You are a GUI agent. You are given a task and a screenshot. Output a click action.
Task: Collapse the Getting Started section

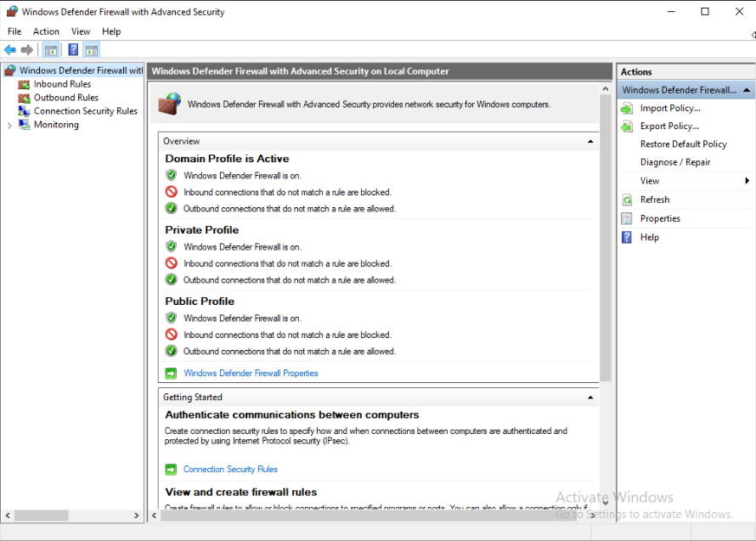tap(590, 397)
